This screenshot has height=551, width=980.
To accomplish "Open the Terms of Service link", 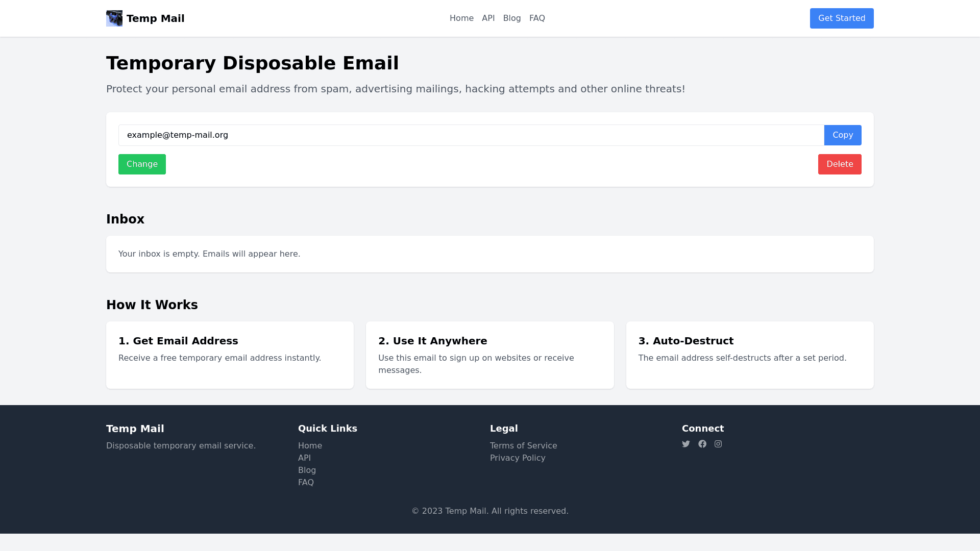I will click(x=523, y=446).
